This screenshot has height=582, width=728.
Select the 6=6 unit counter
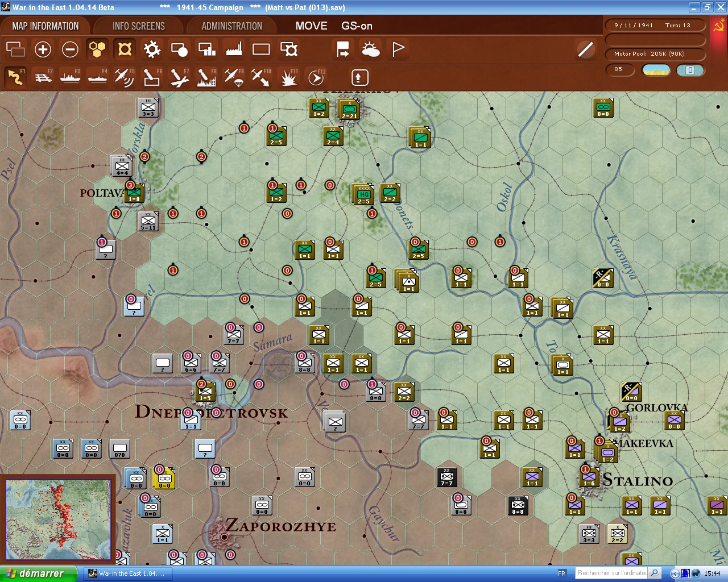(x=191, y=363)
